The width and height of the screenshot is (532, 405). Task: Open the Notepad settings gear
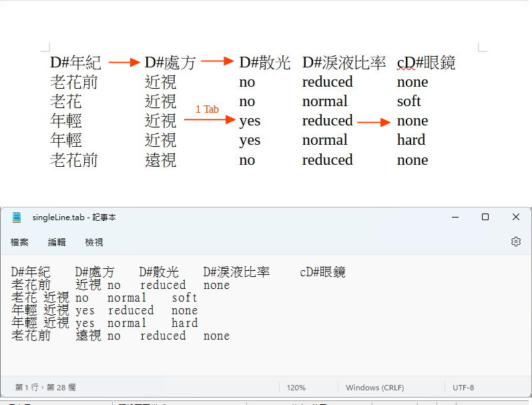click(x=515, y=242)
